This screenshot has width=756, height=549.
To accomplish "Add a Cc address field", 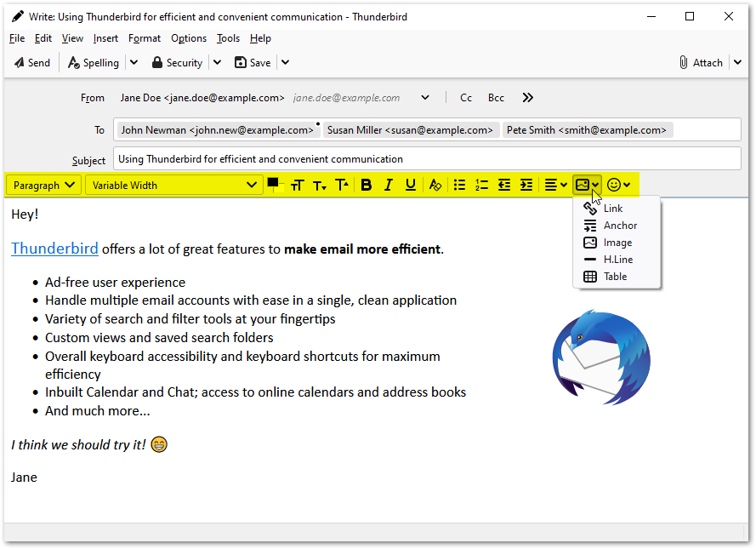I will [466, 98].
